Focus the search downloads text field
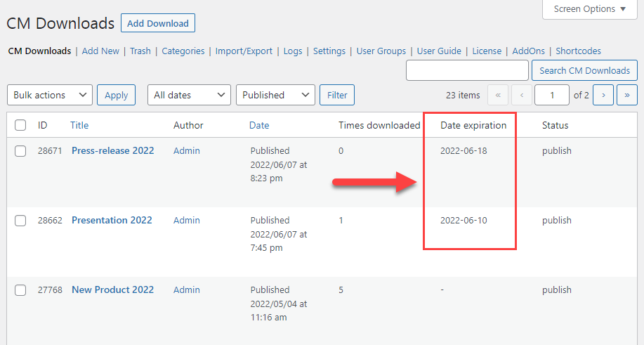Viewport: 644px width, 345px height. click(x=467, y=70)
